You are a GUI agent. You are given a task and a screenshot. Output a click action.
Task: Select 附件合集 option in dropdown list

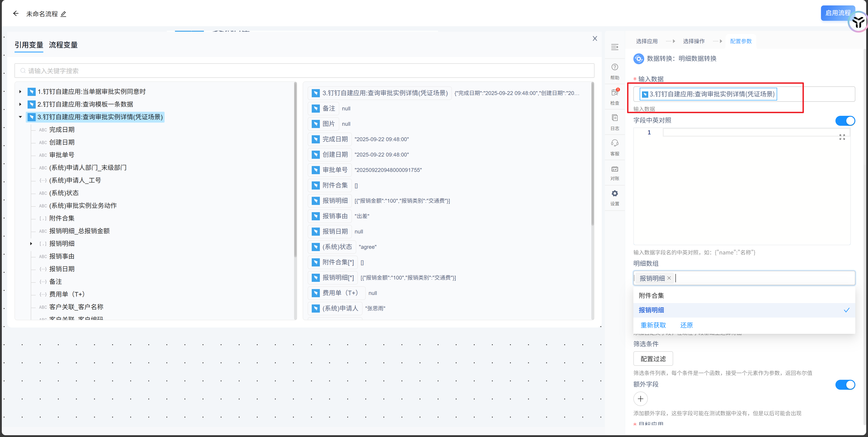651,295
